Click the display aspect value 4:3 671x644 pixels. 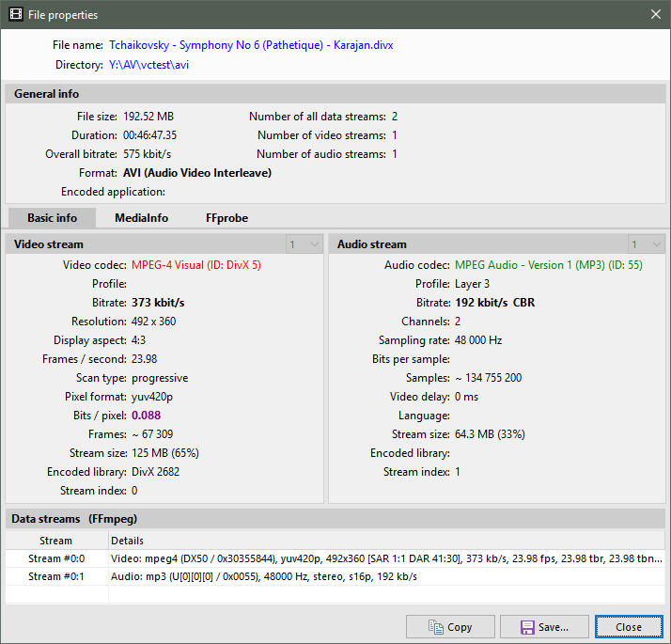(138, 340)
